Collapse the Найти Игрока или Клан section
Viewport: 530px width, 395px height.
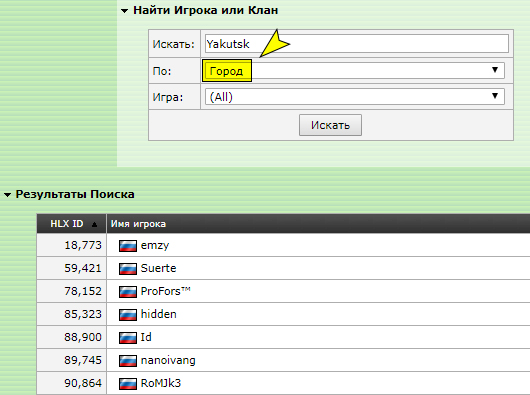pyautogui.click(x=124, y=11)
